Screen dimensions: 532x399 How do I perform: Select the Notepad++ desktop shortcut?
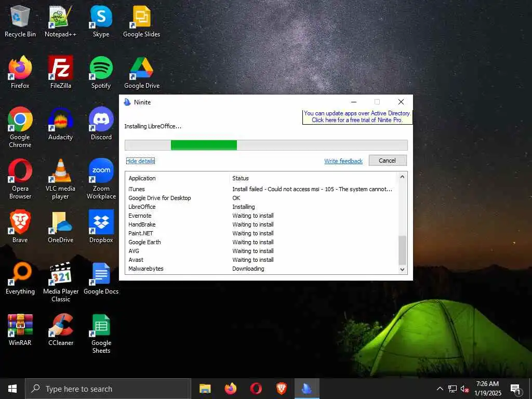(60, 22)
